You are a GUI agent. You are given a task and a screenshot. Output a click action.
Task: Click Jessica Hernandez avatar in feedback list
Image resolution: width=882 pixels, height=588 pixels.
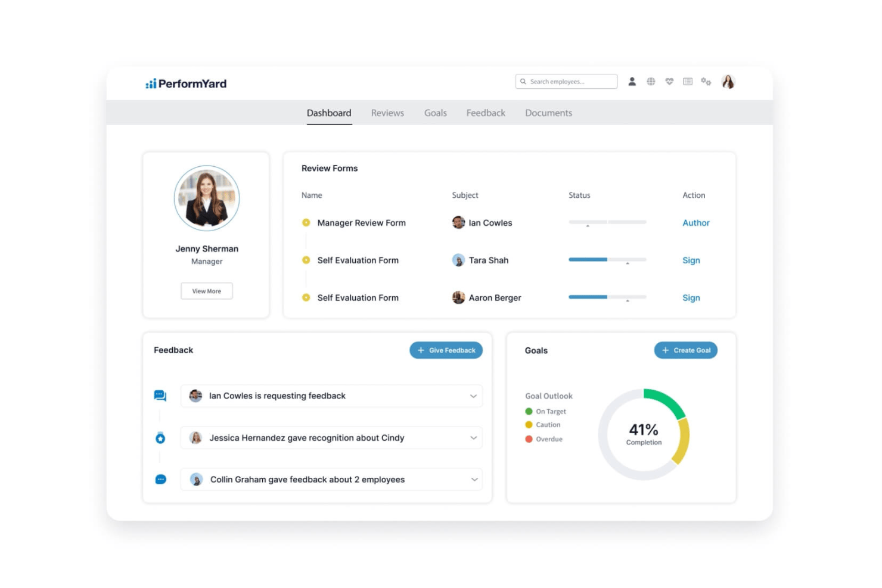pos(195,438)
